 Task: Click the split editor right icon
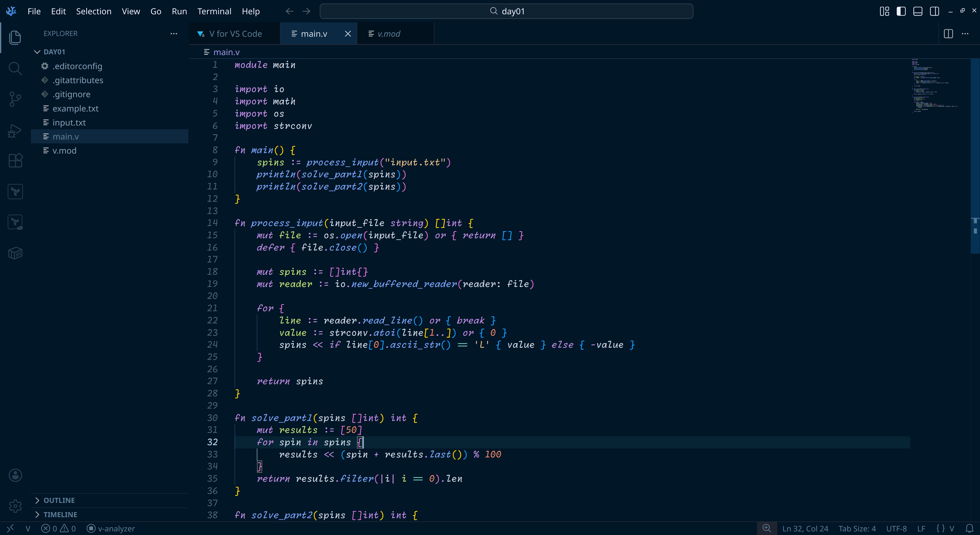pyautogui.click(x=948, y=34)
